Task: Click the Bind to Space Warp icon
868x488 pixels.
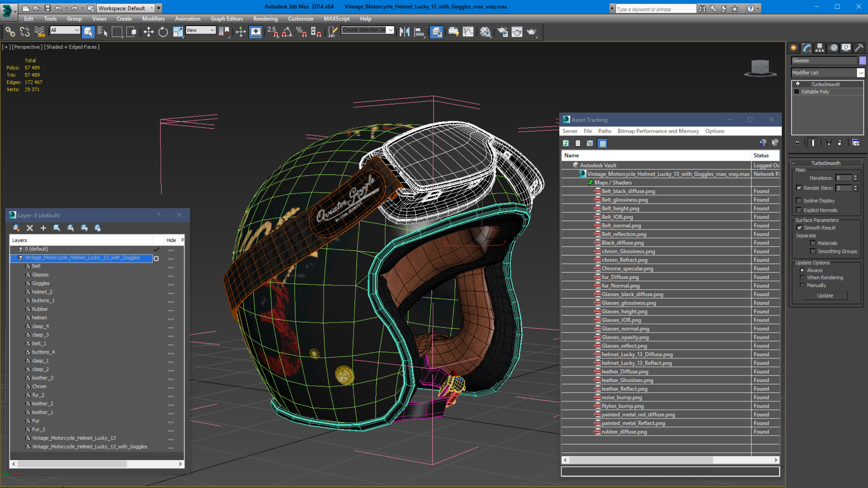Action: [39, 32]
